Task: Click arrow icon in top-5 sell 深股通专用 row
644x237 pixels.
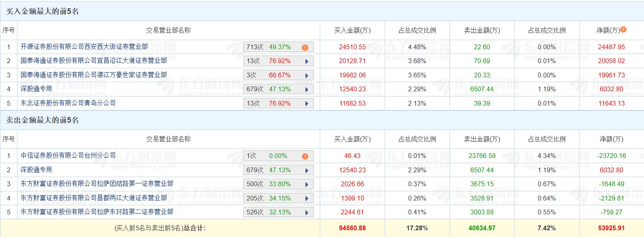Action: coord(307,170)
